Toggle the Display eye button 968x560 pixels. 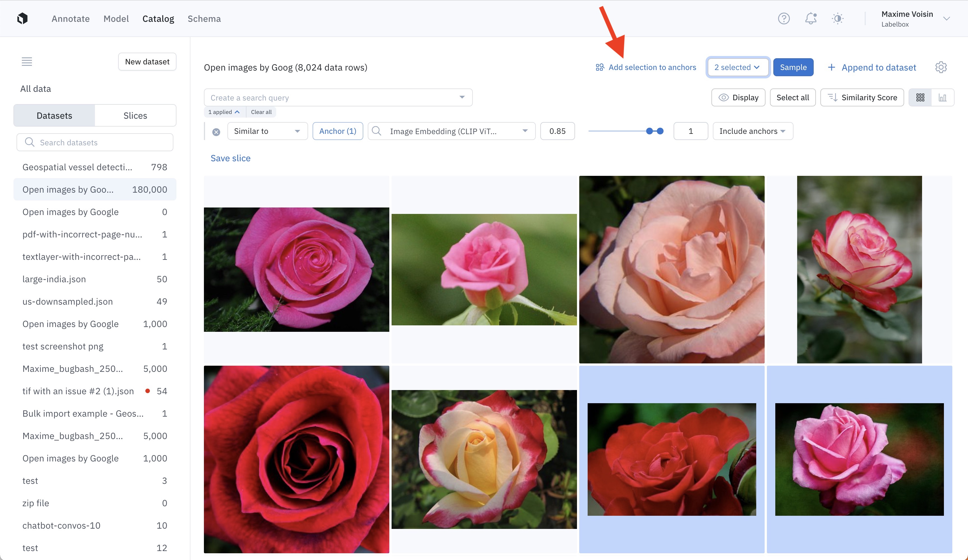[738, 97]
